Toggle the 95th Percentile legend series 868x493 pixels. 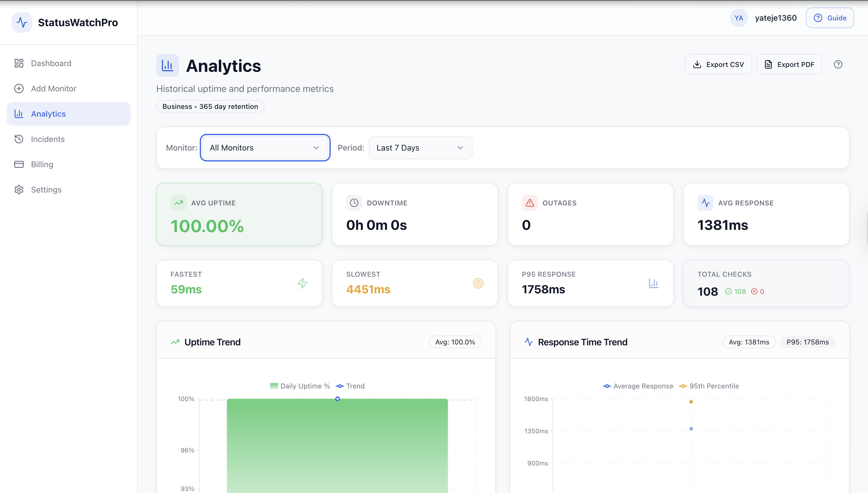[709, 386]
